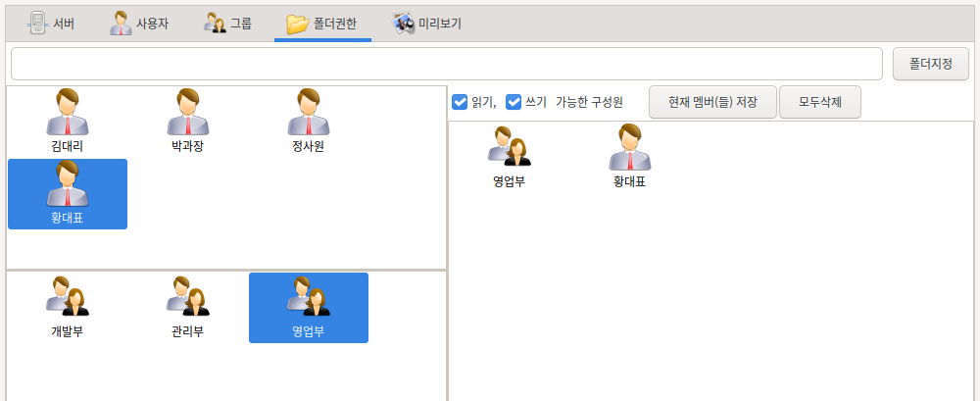980x401 pixels.
Task: Click the 모두삭제 button
Action: [820, 102]
